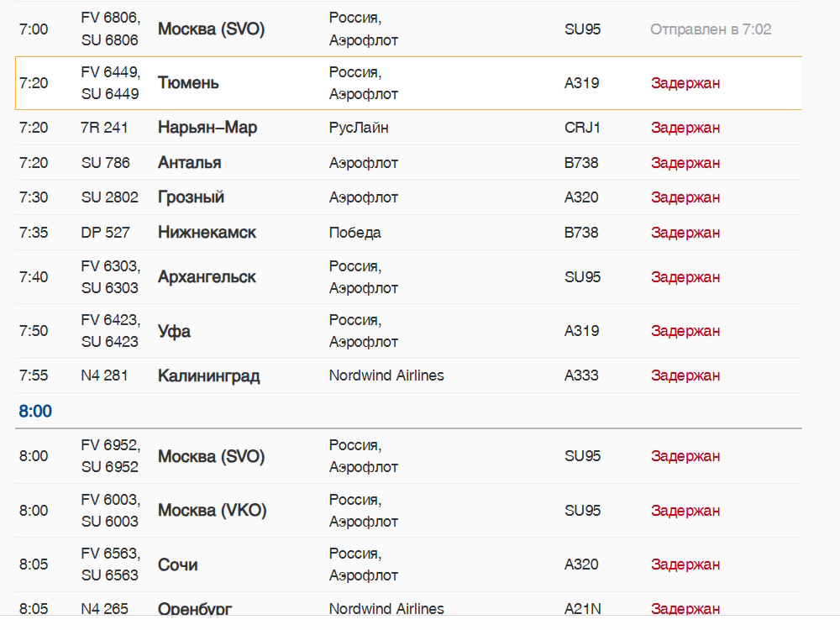The image size is (840, 630).
Task: Click Задержан status for Тюмень flight
Action: (x=685, y=83)
